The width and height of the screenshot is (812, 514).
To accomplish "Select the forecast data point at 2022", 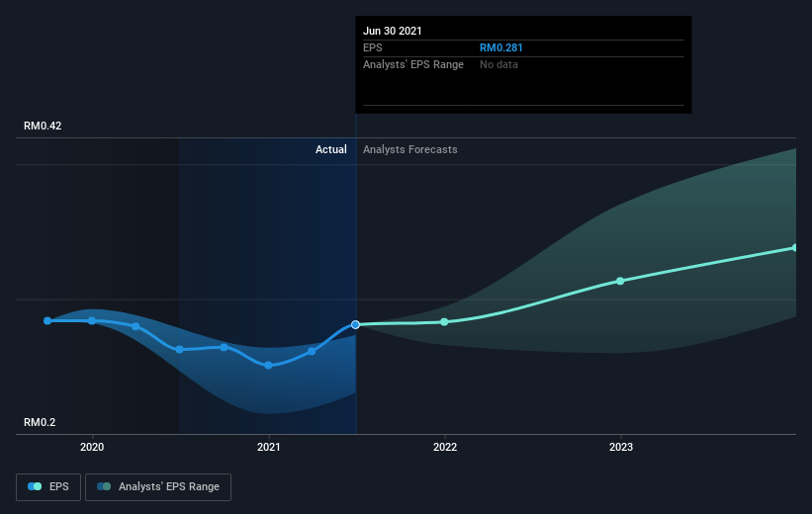I will pos(444,322).
